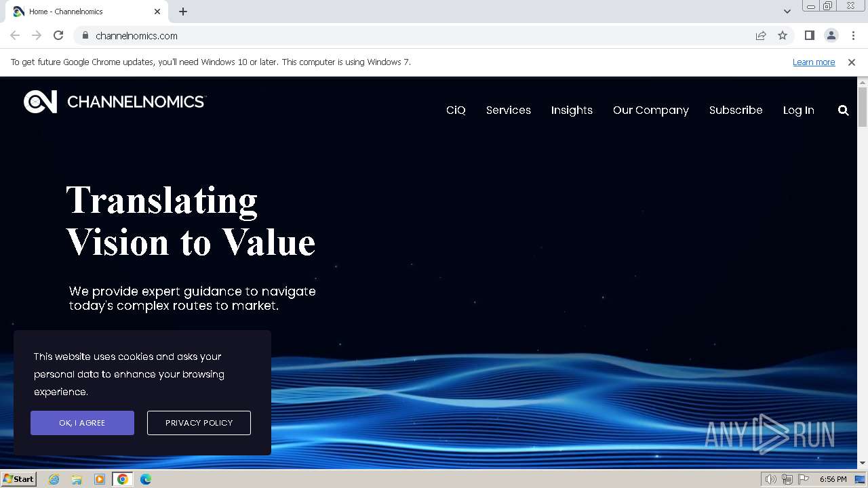Click the cookie notice message text
868x488 pixels.
point(129,374)
